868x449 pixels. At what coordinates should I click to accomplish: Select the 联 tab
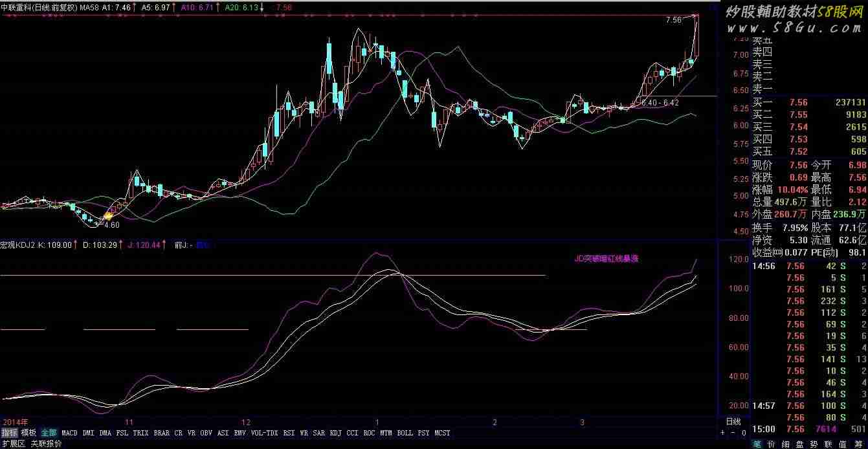click(828, 444)
